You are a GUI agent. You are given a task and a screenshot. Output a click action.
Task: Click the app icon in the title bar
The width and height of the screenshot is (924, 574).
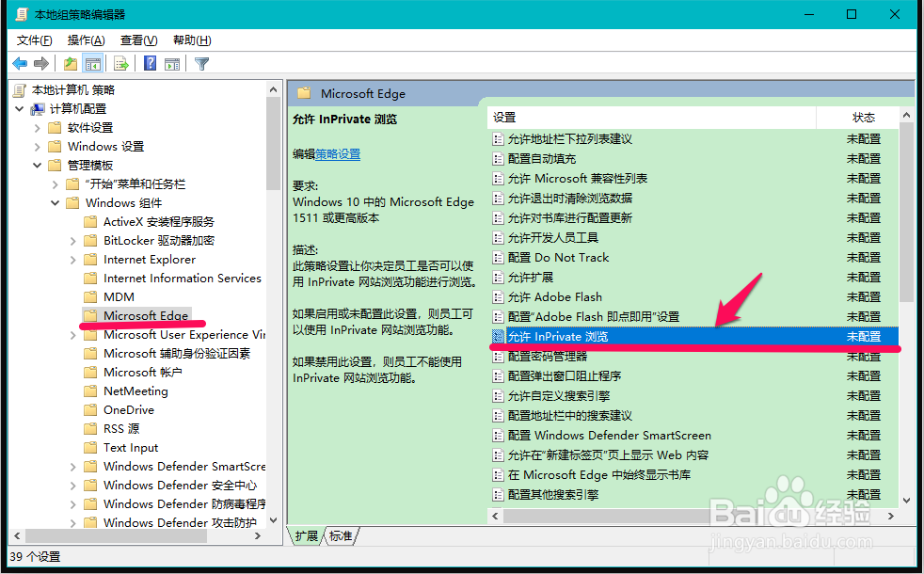click(22, 14)
